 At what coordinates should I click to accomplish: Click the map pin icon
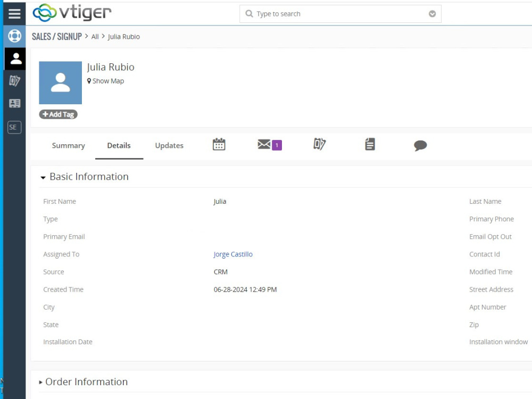tap(89, 81)
